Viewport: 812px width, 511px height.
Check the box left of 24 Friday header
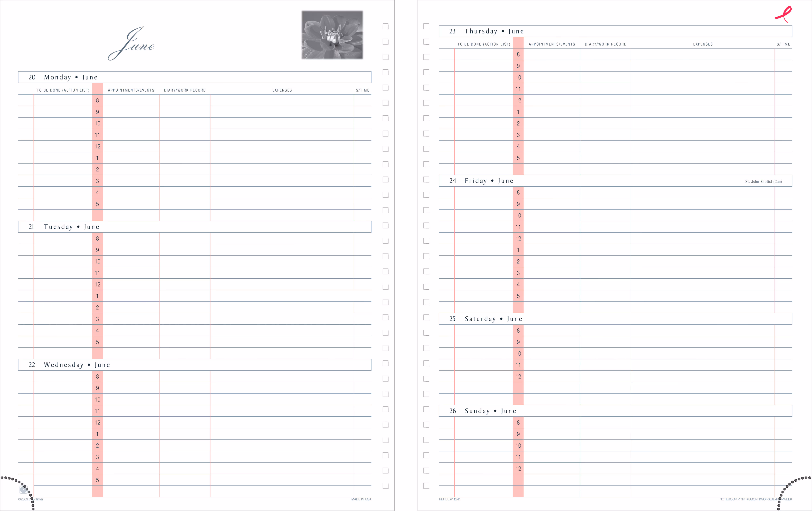426,180
